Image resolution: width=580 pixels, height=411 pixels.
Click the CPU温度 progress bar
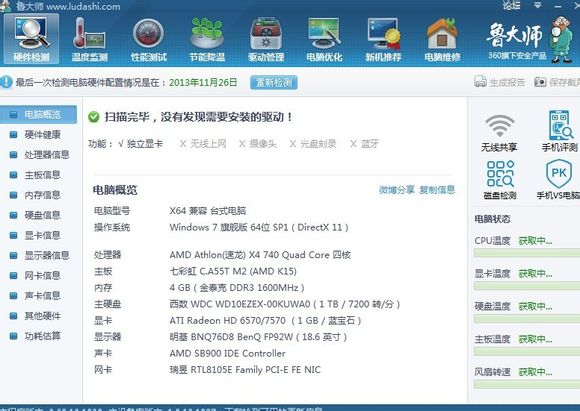[x=527, y=253]
